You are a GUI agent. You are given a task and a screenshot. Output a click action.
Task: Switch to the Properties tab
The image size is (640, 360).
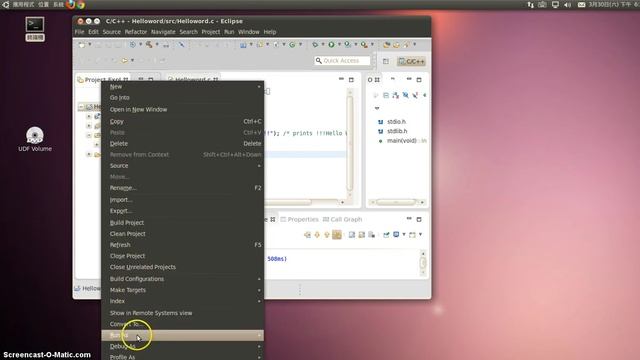tap(299, 219)
